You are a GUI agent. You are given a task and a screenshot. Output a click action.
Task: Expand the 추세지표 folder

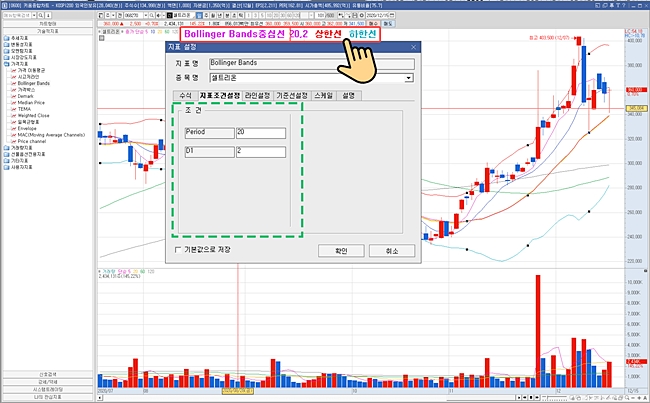click(6, 38)
